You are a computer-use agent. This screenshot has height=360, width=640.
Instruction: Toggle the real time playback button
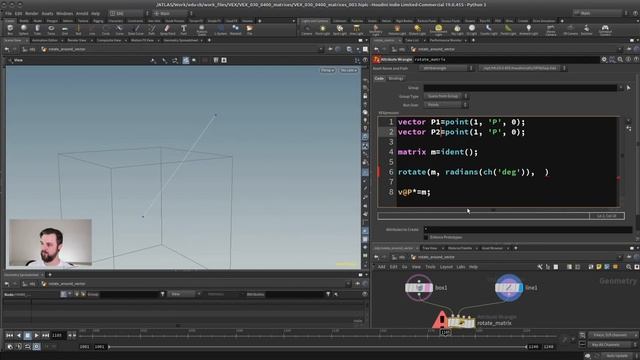pos(36,347)
